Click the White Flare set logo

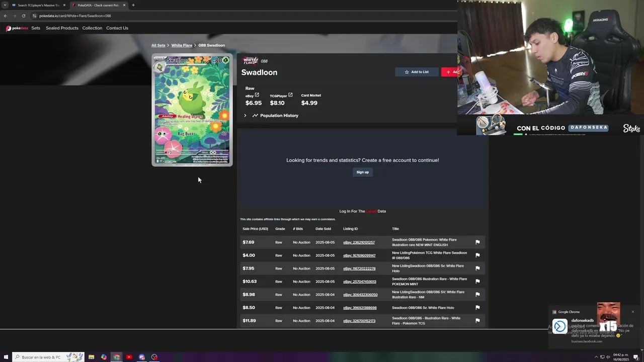[x=251, y=61]
